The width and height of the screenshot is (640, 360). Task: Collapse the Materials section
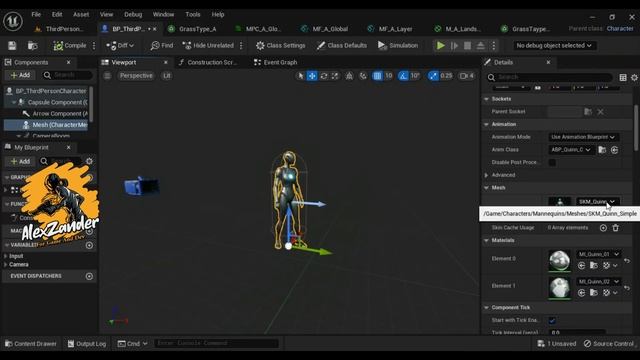point(487,240)
